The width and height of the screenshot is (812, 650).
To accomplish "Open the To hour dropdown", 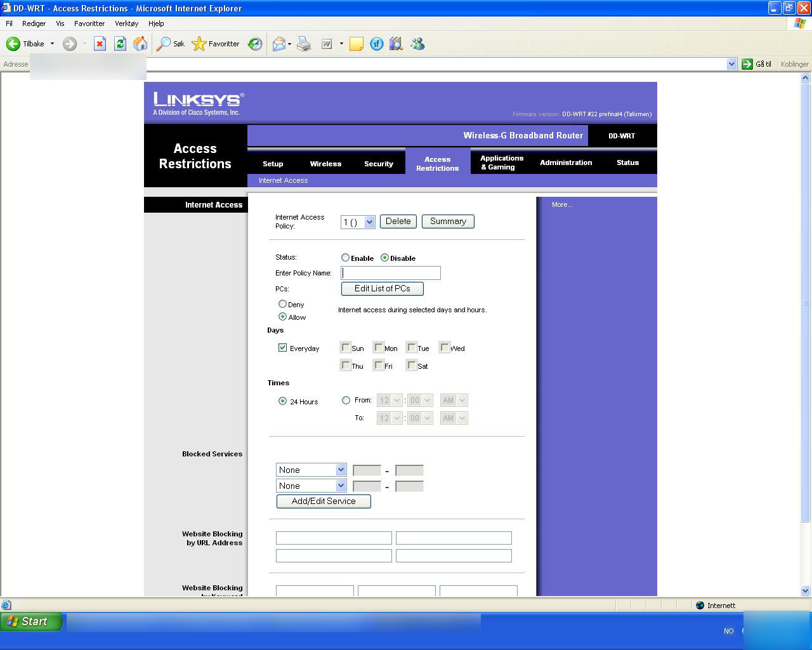I will click(390, 418).
